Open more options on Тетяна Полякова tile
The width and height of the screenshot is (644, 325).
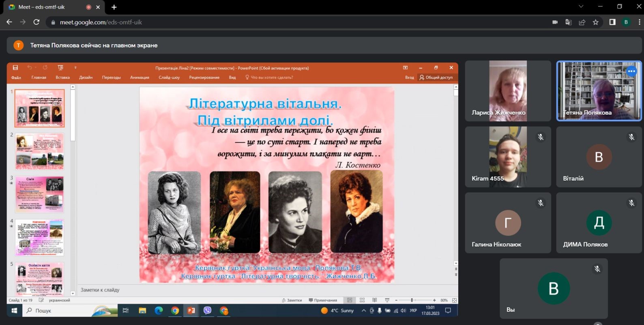coord(631,72)
